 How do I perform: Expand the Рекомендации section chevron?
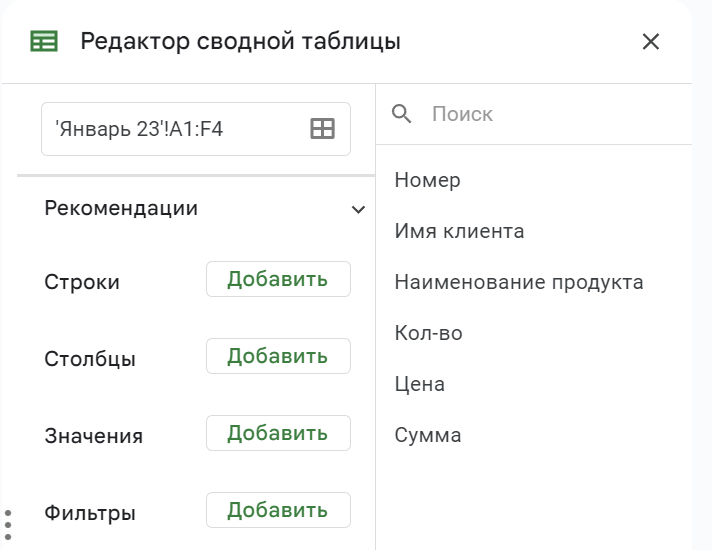pyautogui.click(x=358, y=210)
